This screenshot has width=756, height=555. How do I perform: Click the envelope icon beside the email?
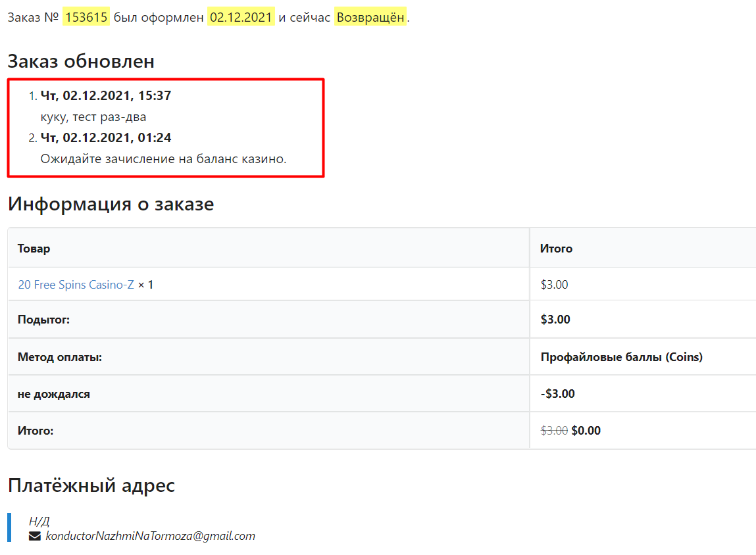pos(35,536)
